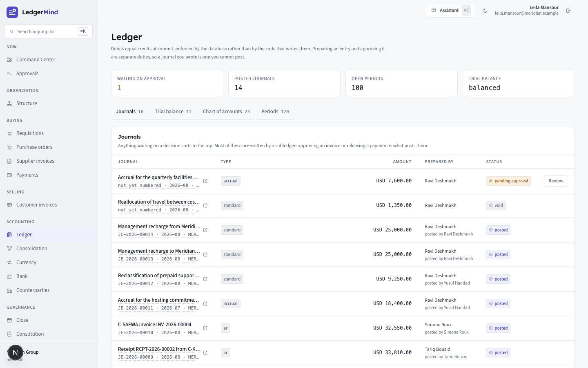Screen dimensions: 588x368
Task: Open Command Center in sidebar
Action: tap(49, 60)
